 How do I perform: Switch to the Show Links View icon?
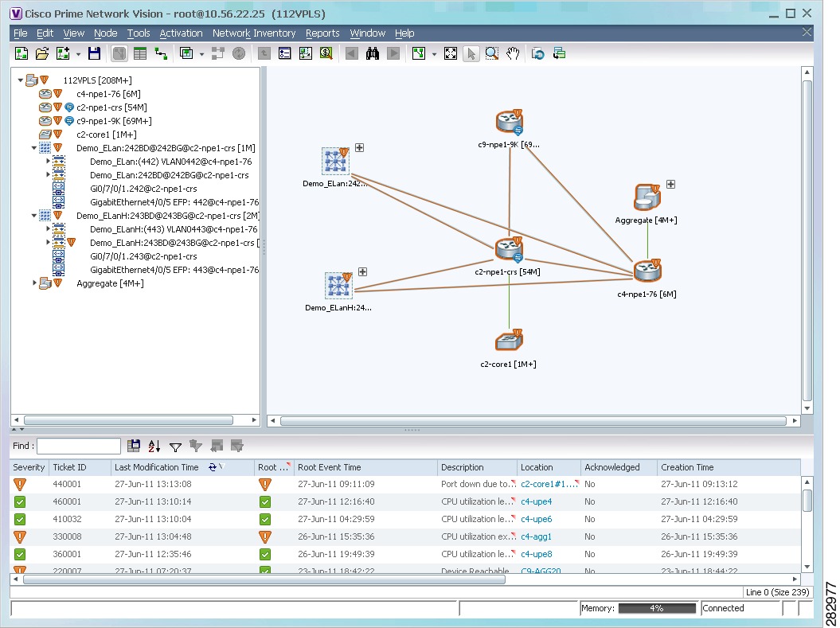coord(161,53)
